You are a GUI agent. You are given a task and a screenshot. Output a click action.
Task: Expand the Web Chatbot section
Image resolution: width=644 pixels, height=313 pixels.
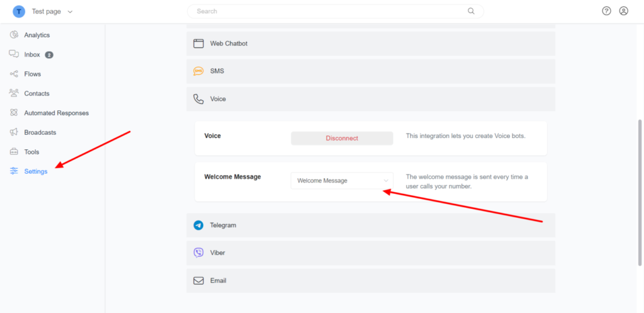pyautogui.click(x=371, y=43)
